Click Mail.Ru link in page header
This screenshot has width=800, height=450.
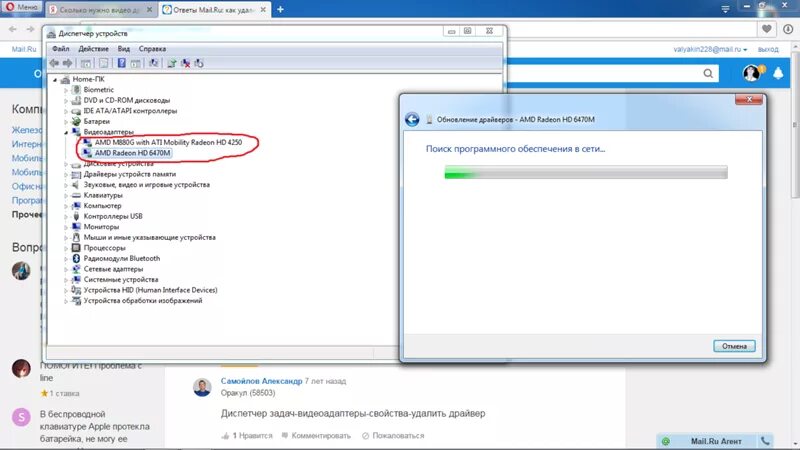pyautogui.click(x=23, y=49)
